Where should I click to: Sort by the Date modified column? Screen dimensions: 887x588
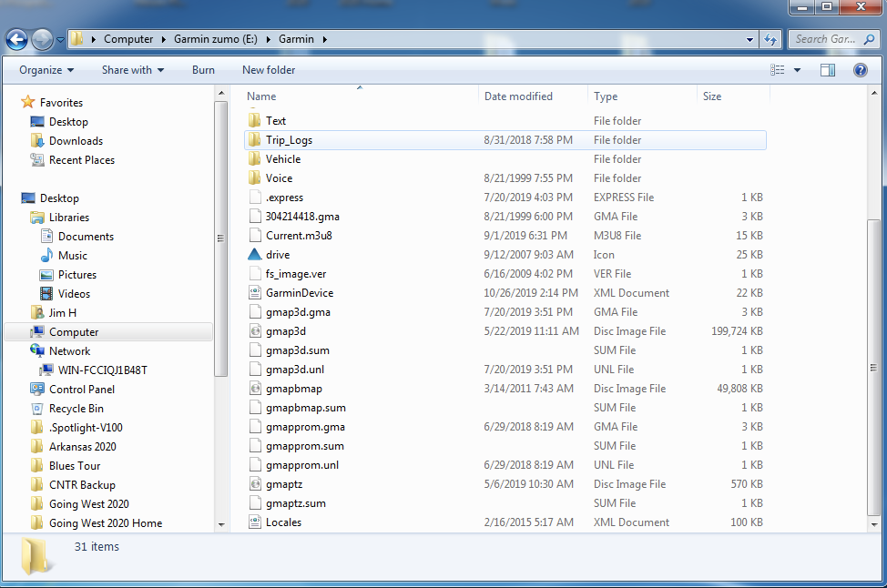[518, 96]
